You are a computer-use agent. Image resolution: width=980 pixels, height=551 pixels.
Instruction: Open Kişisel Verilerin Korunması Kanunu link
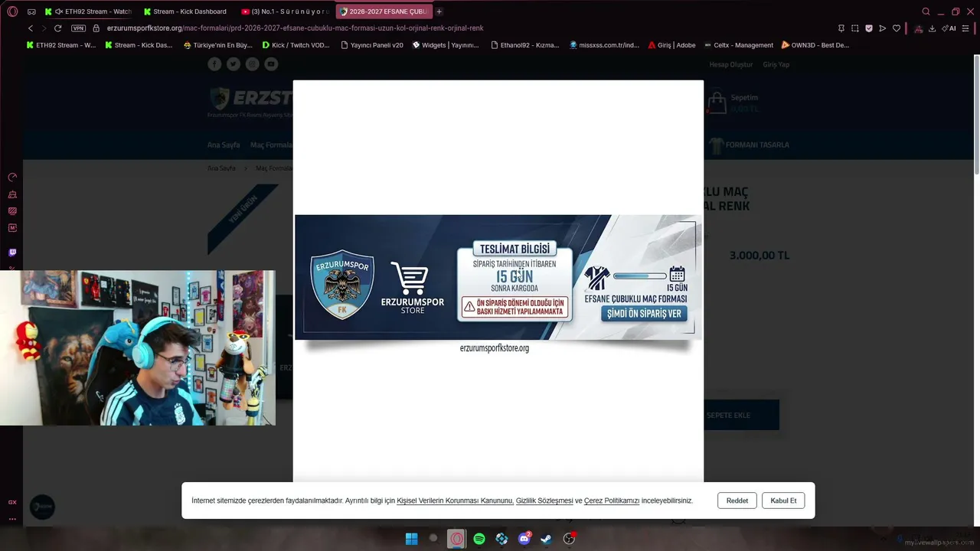tap(455, 500)
